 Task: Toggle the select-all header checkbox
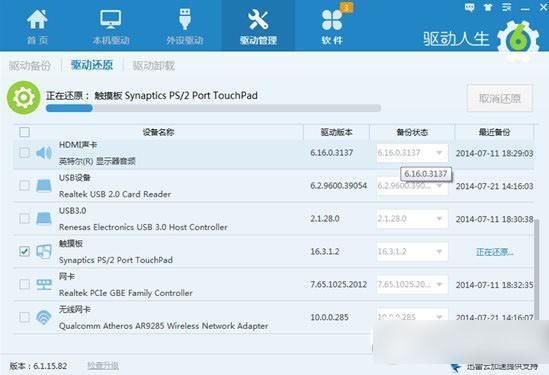tap(25, 132)
